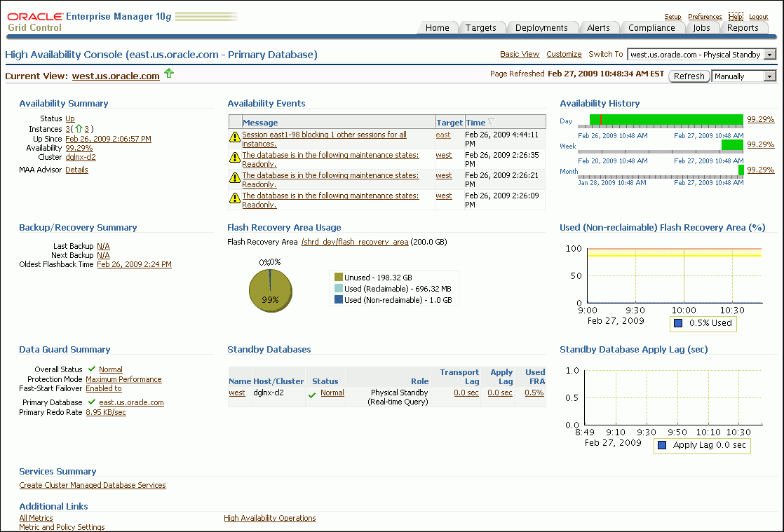Open the Session east1-98 blocking message link
This screenshot has height=532, width=784.
(324, 139)
